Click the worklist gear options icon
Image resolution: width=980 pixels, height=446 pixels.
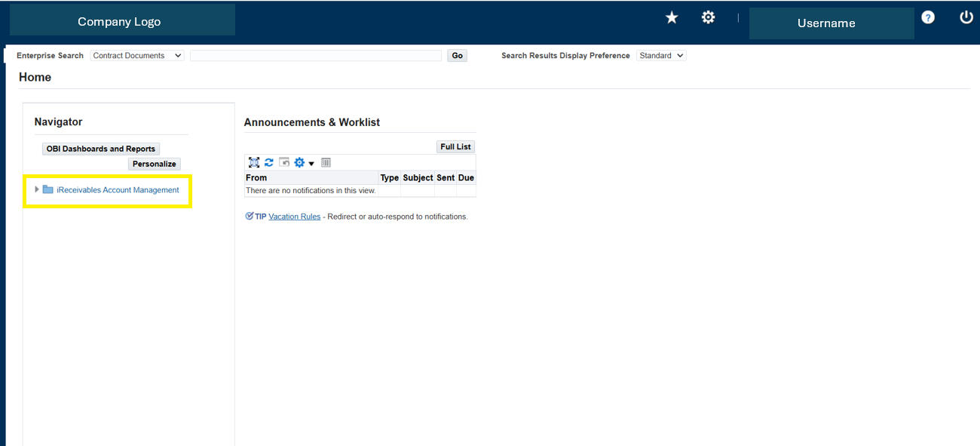coord(300,163)
